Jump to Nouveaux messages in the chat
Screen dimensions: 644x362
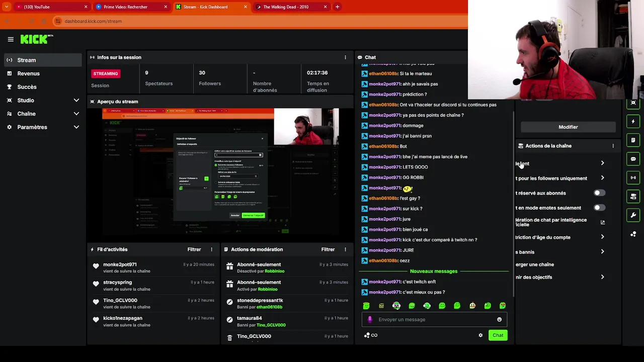click(434, 271)
